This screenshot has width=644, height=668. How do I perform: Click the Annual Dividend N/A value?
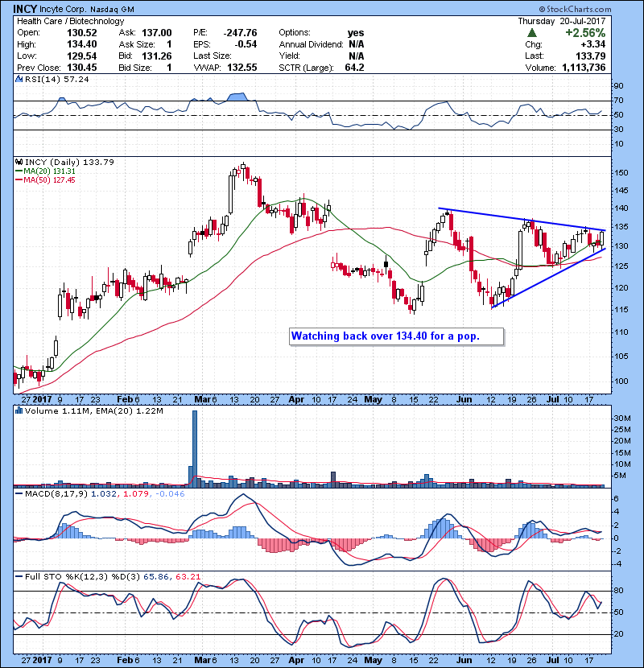[357, 44]
